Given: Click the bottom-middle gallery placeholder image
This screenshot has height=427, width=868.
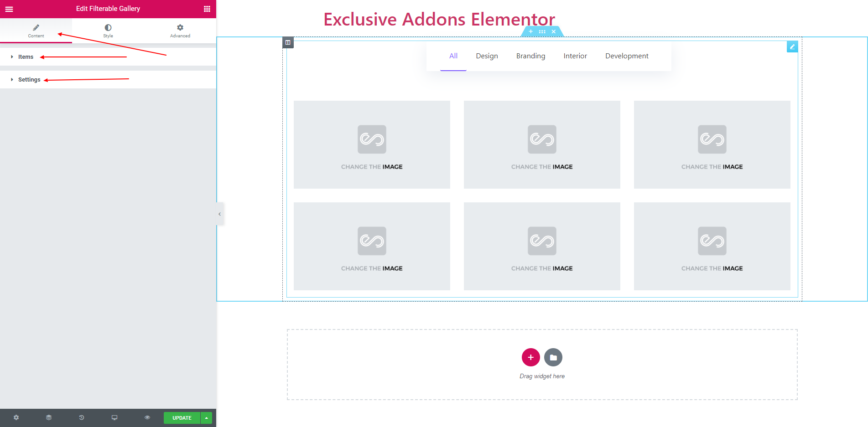Looking at the screenshot, I should (x=542, y=246).
